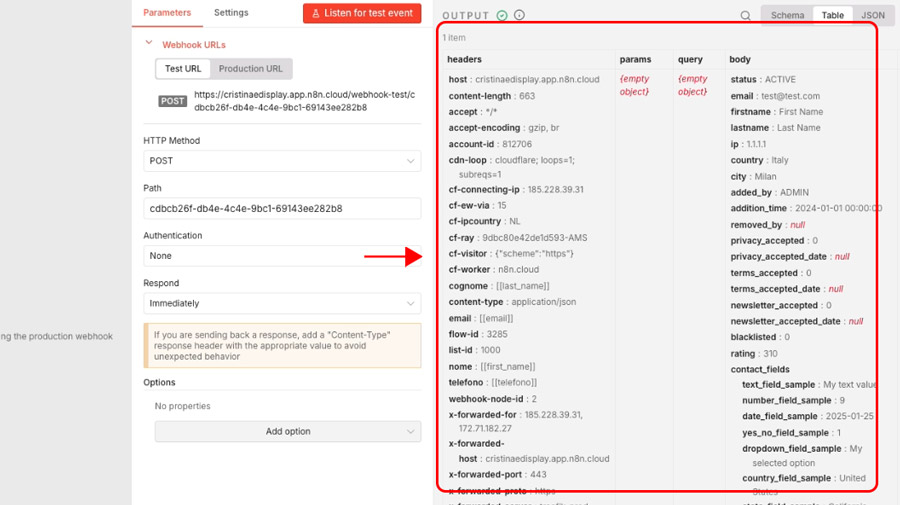Collapse the Webhook URLs section chevron
900x505 pixels.
pyautogui.click(x=149, y=44)
